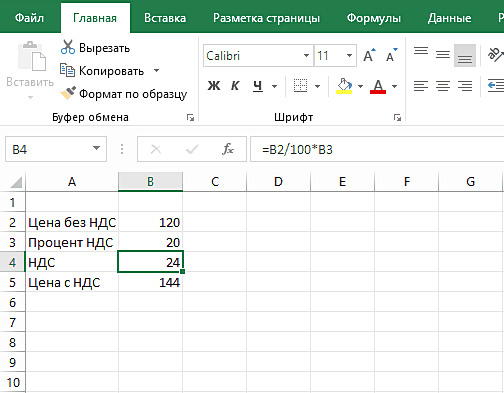Align text right
504x393 pixels.
coord(465,86)
